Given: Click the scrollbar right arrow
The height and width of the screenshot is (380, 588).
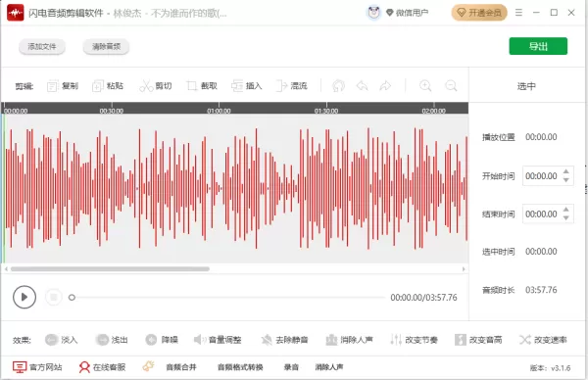Looking at the screenshot, I should tap(464, 269).
